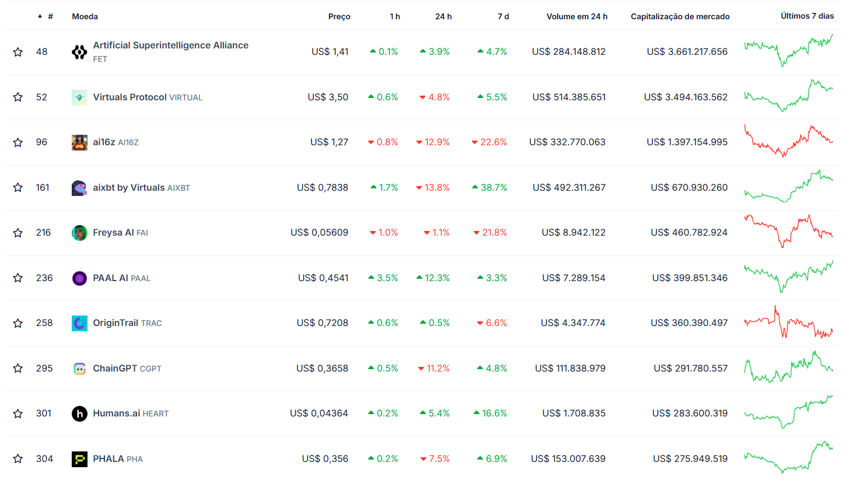Open the Virtuals Protocol seven-day sparkline
Viewport: 868px width, 480px height.
click(x=789, y=95)
